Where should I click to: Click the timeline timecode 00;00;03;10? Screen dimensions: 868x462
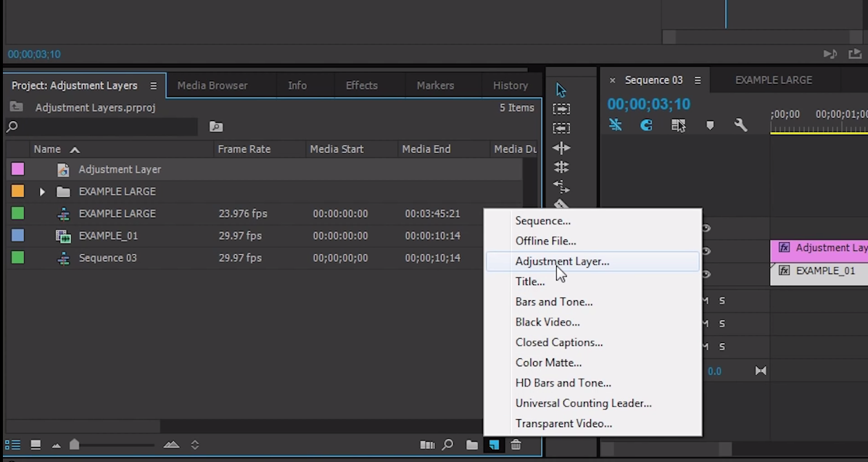(x=649, y=104)
